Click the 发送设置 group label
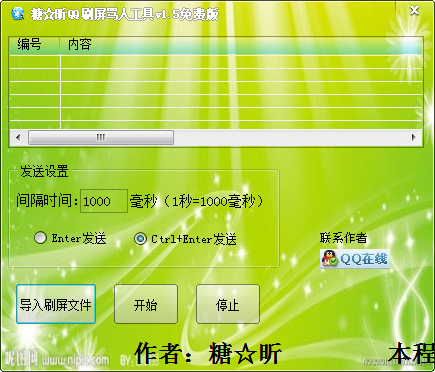Image resolution: width=435 pixels, height=372 pixels. tap(44, 171)
